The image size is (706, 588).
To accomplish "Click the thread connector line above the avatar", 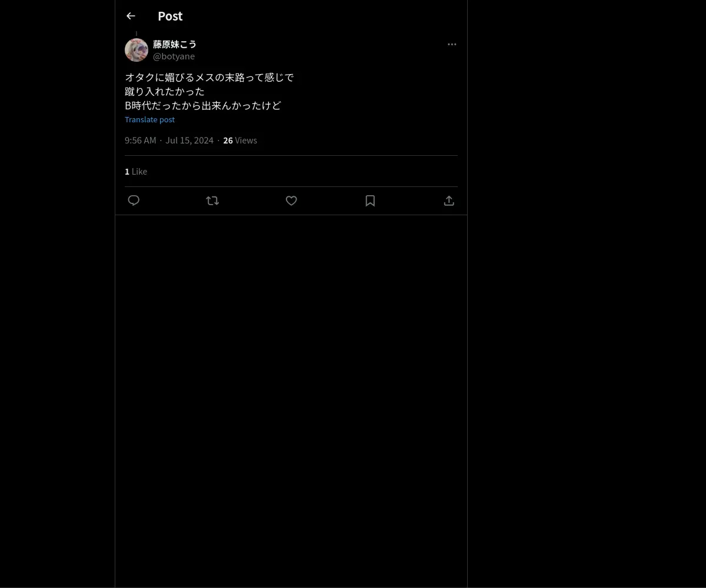I will tap(136, 34).
